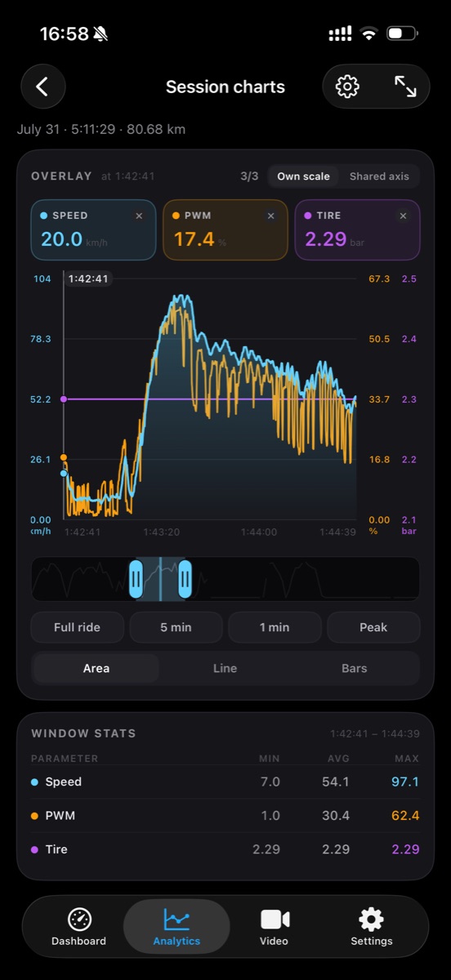
Task: Tap the window range 1:42:41 – 1:44:39
Action: (375, 733)
